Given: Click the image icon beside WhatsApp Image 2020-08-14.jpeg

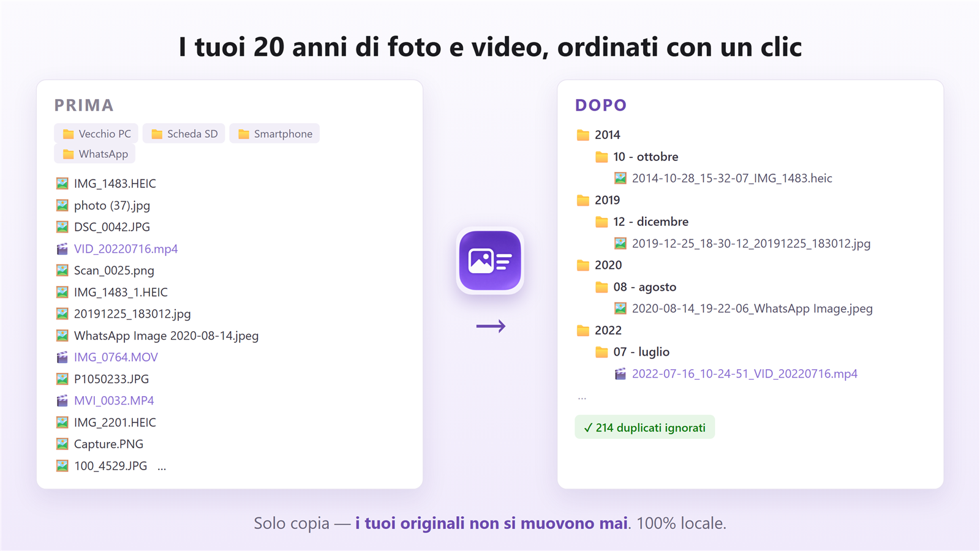Looking at the screenshot, I should [x=62, y=335].
